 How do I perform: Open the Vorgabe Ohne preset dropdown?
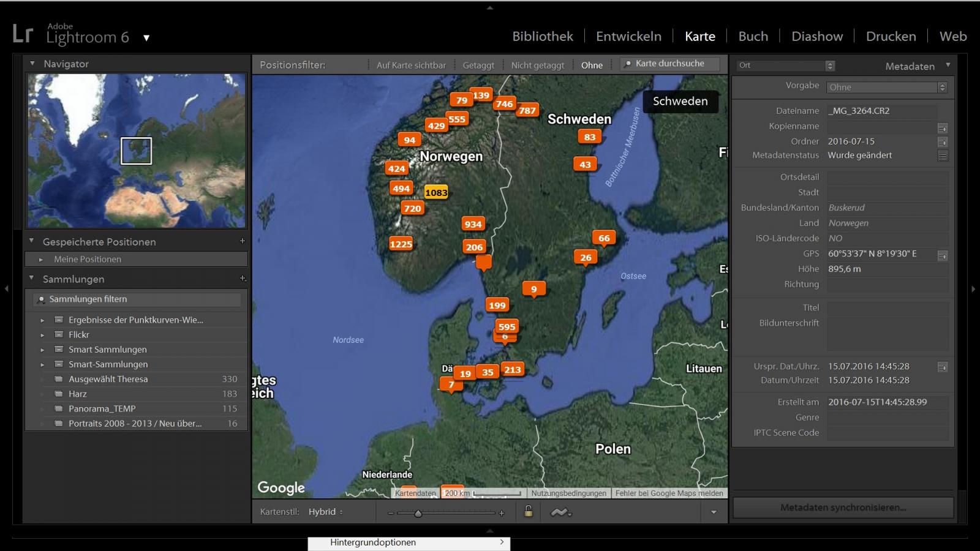pyautogui.click(x=887, y=87)
